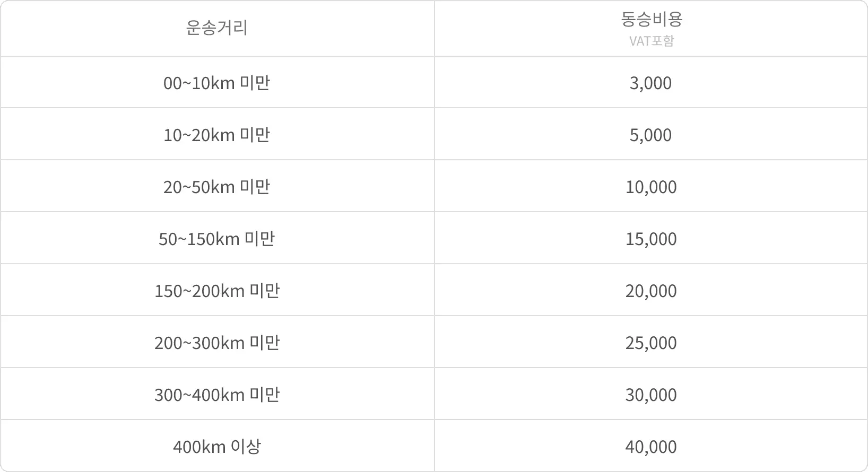Click the 150~200km 미만 distance cell

point(217,291)
